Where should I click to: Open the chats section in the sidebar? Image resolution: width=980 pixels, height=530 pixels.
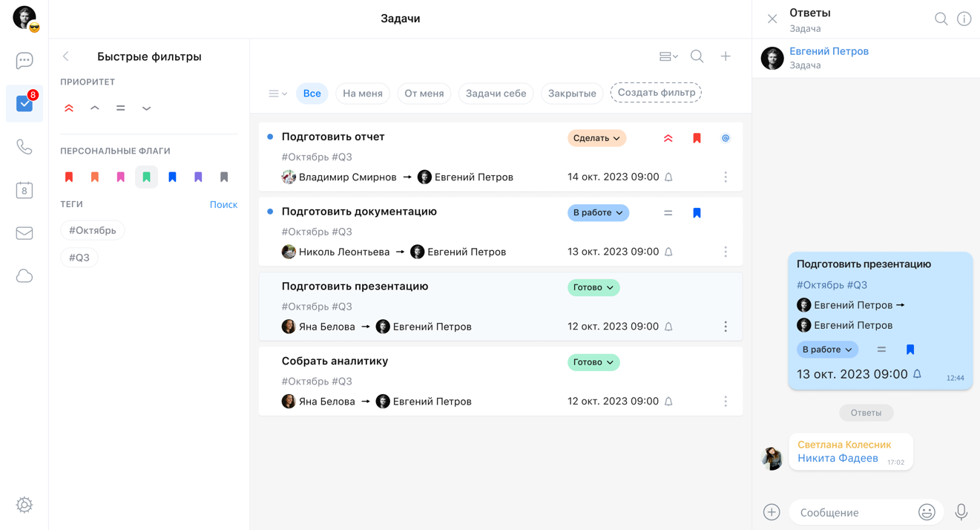point(24,60)
